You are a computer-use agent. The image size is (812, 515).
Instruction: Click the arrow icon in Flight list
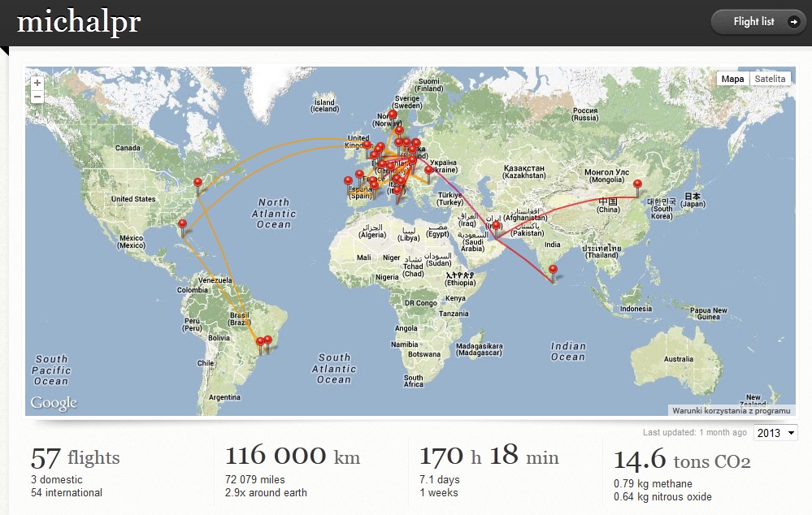click(792, 22)
